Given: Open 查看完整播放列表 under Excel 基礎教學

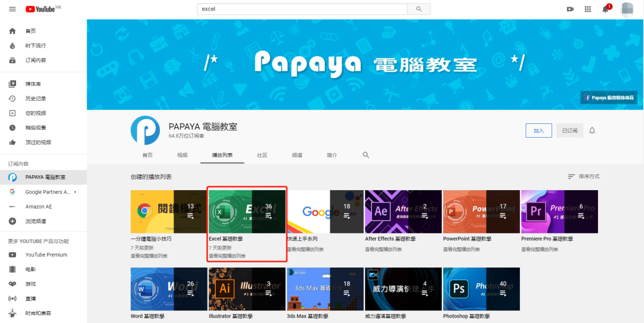Looking at the screenshot, I should (227, 256).
